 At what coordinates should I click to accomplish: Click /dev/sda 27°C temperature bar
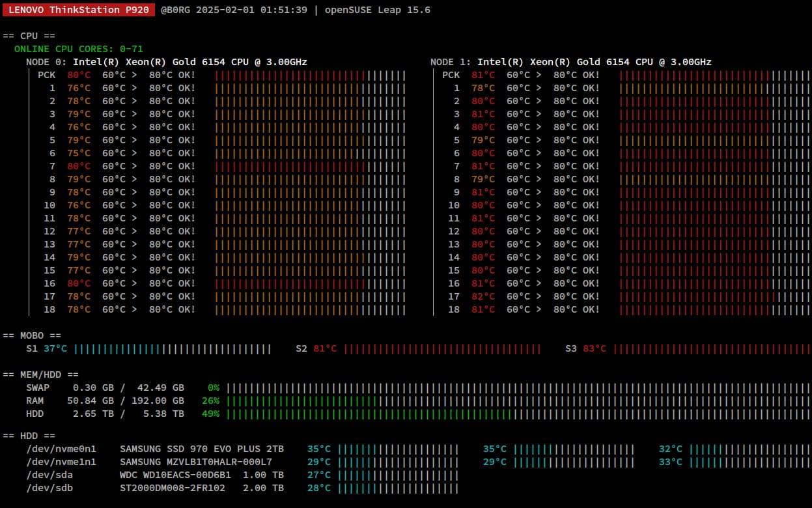[399, 475]
